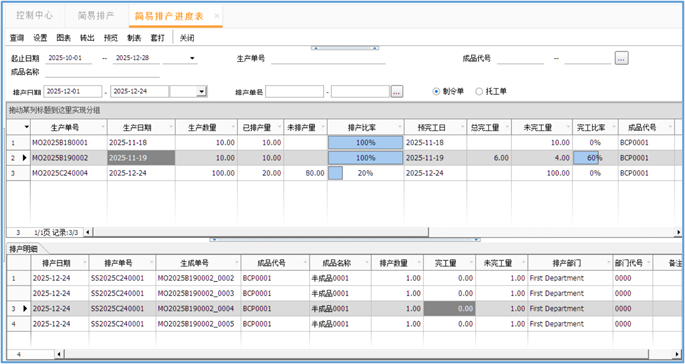Switch to the 控制中心 tab
685x364 pixels.
click(x=34, y=16)
